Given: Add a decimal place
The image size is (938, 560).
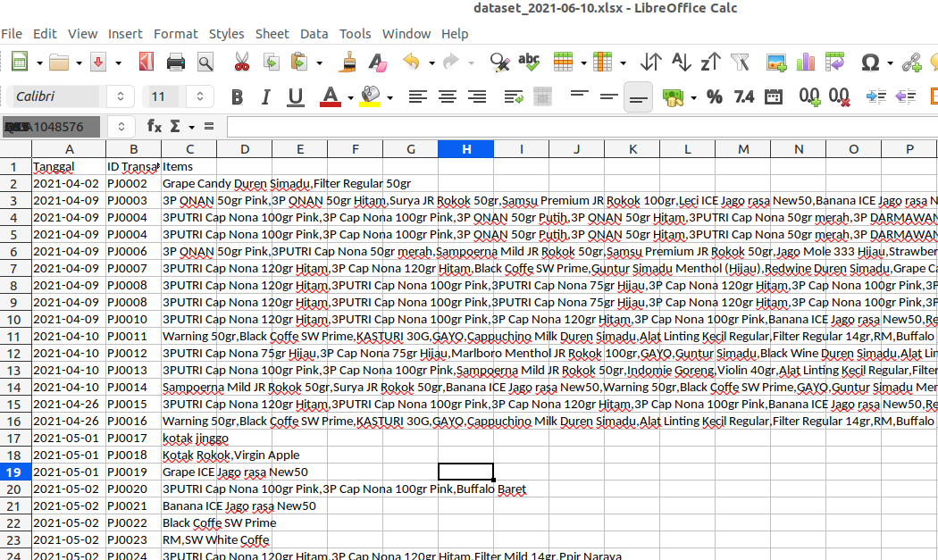Looking at the screenshot, I should coord(809,96).
